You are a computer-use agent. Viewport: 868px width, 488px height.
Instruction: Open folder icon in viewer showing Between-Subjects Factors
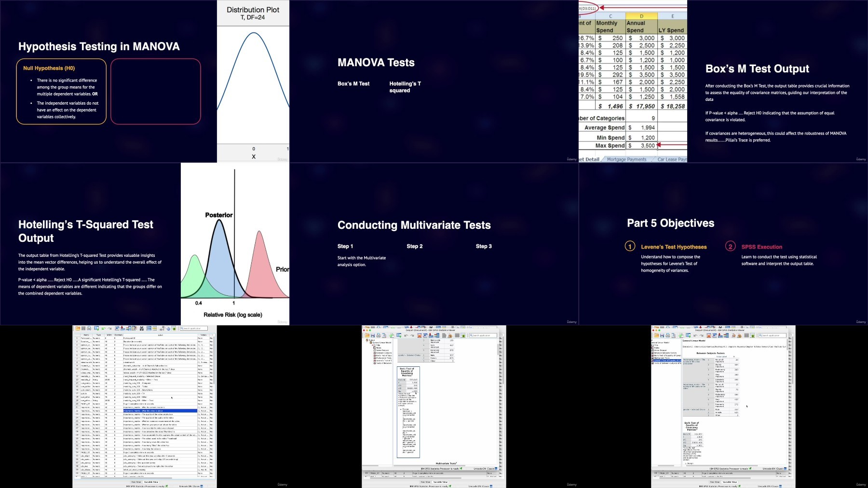pos(656,335)
